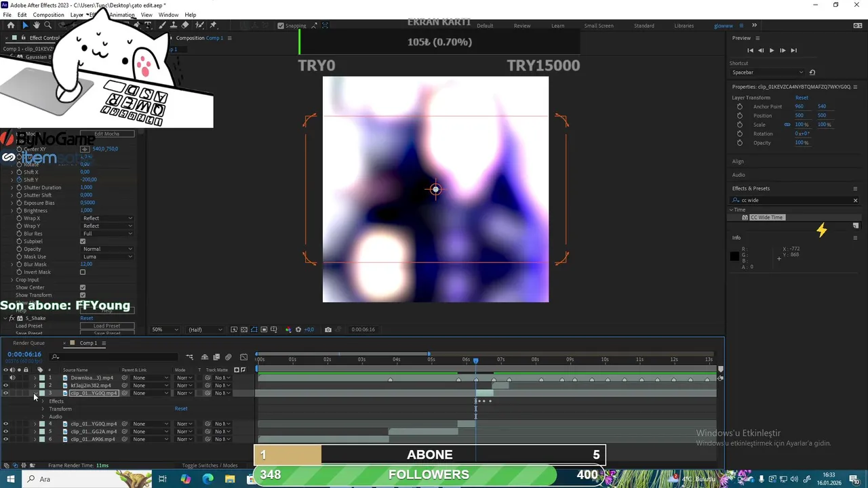Expand Effects group of layer 3
Viewport: 868px width, 488px height.
(43, 401)
